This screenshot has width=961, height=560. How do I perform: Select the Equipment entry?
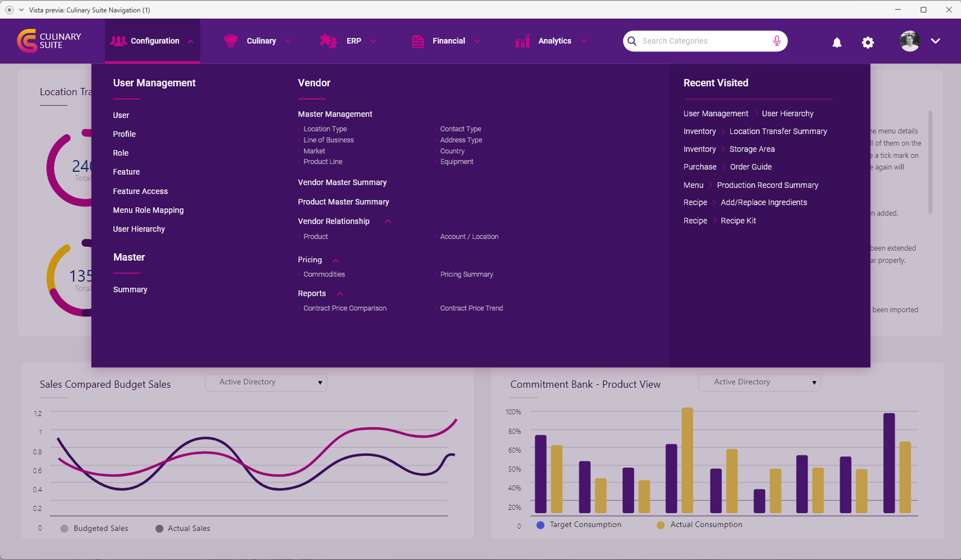[x=456, y=162]
